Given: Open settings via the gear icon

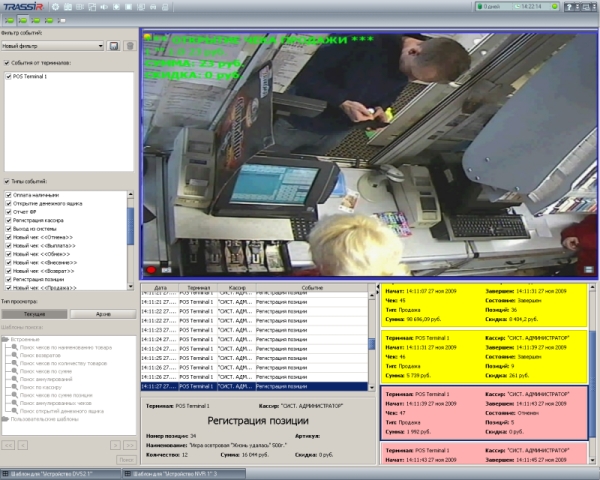Looking at the screenshot, I should click(x=56, y=7).
